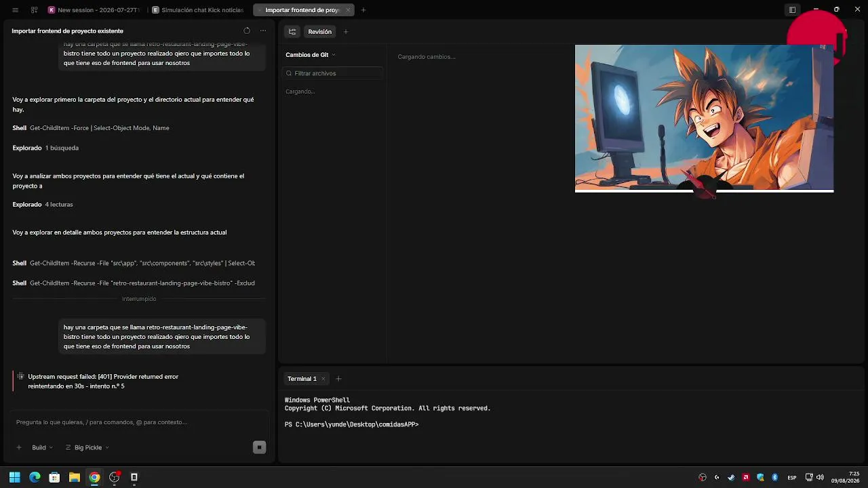The width and height of the screenshot is (868, 488).
Task: Open Logitech G Hub tray icon
Action: (717, 477)
